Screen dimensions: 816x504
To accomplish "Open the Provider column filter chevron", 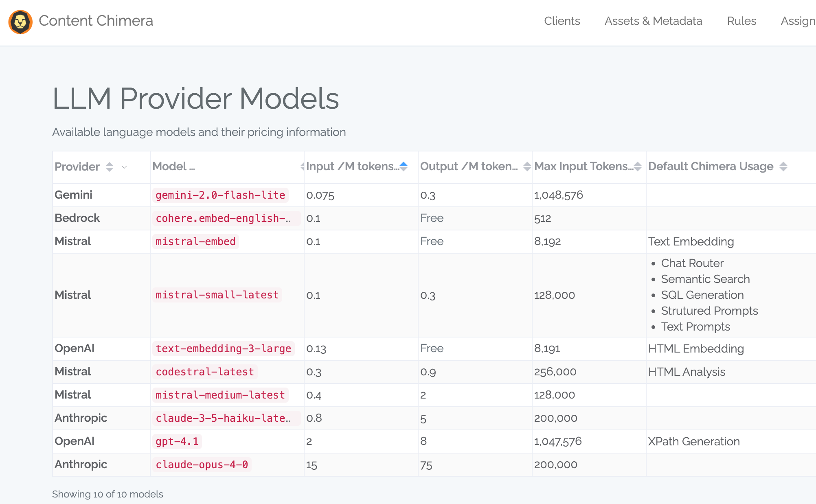I will click(x=124, y=167).
